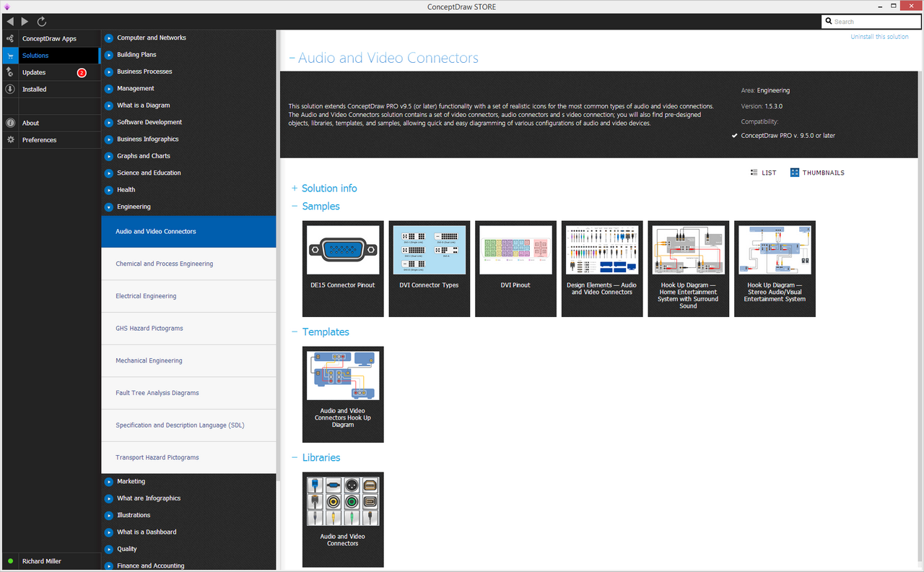The image size is (924, 572).
Task: Select Fault Tree Analysis Diagrams solution
Action: click(x=188, y=393)
